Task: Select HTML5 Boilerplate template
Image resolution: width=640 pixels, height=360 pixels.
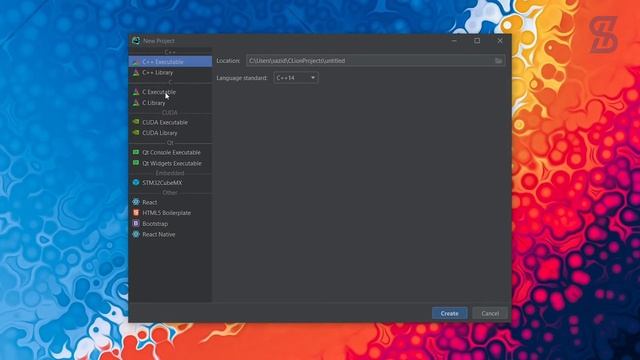Action: pos(170,213)
